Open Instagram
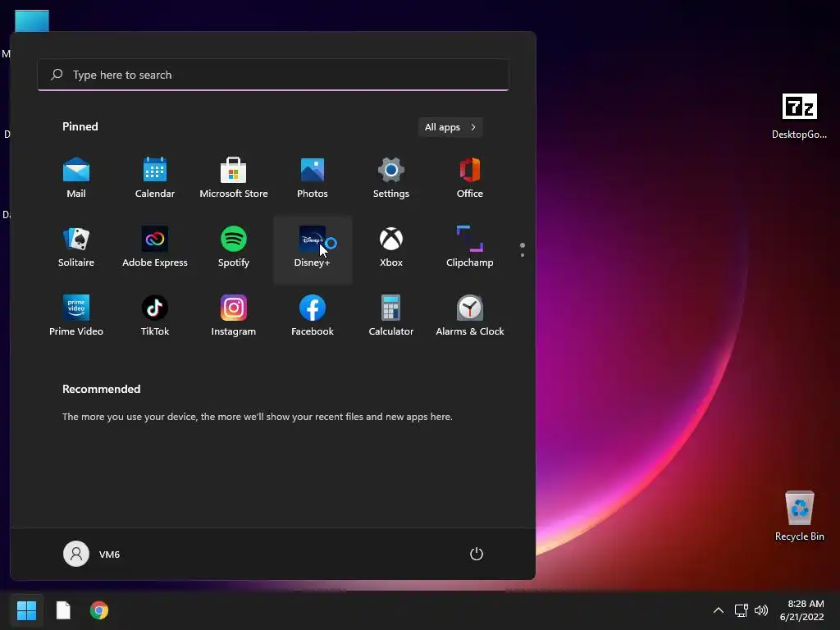The width and height of the screenshot is (840, 630). (234, 316)
